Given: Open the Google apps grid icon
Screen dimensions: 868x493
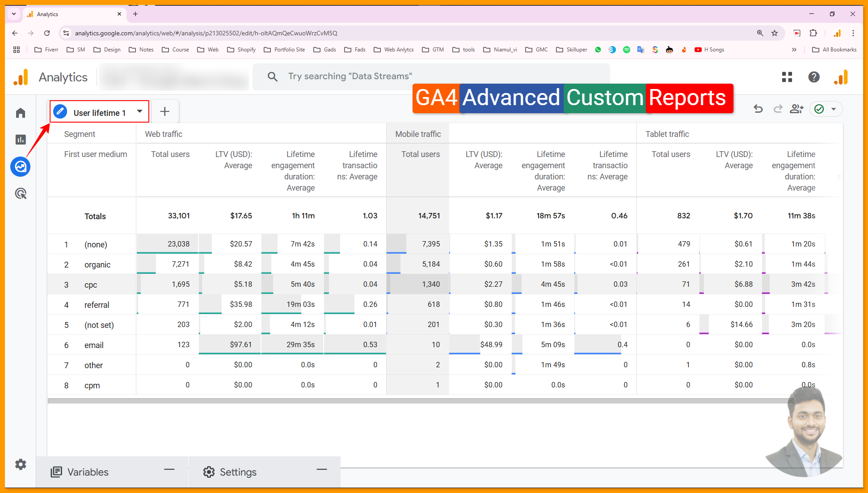Looking at the screenshot, I should click(787, 77).
